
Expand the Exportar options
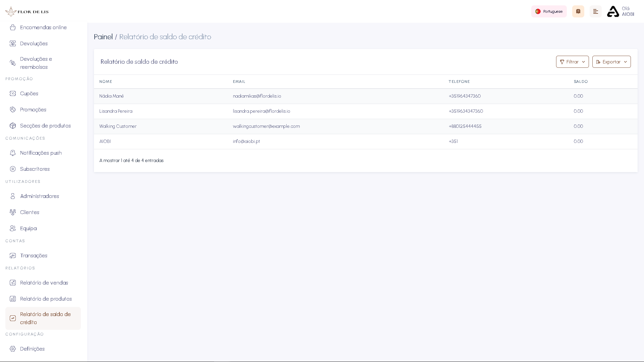[x=611, y=61]
